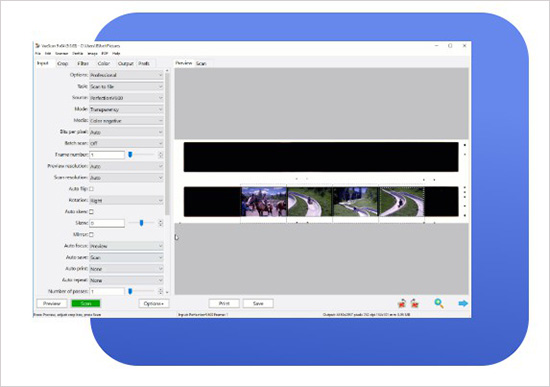The image size is (550, 387).
Task: Click the rotate left image icon
Action: [x=402, y=303]
